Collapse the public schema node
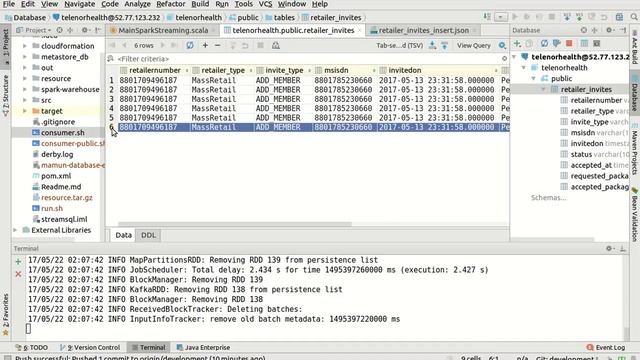 (x=533, y=78)
